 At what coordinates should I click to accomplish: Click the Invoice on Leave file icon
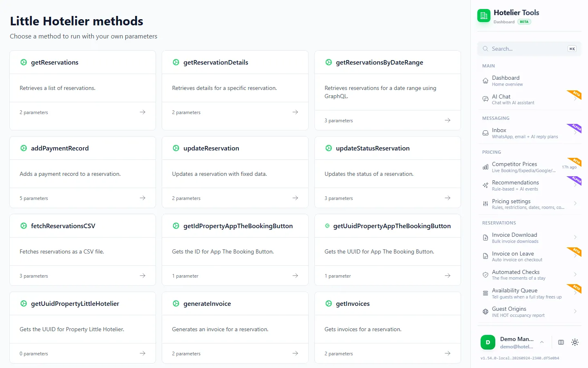[x=486, y=256]
